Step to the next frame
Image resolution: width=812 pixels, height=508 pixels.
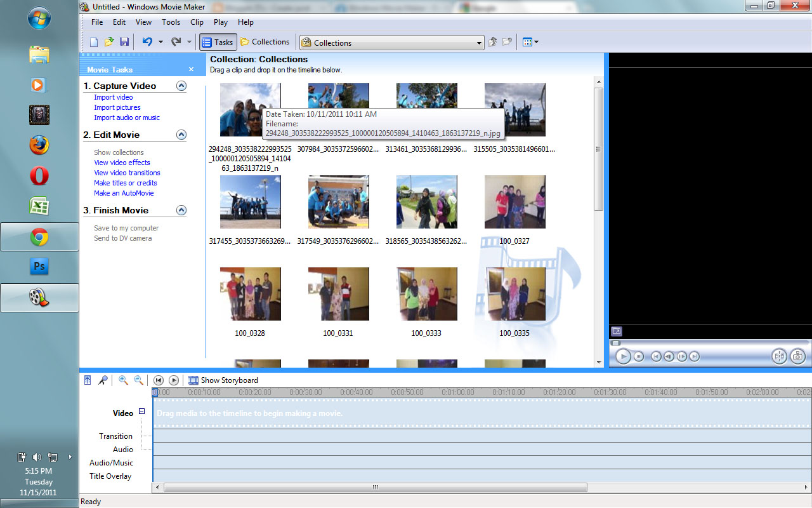coord(682,356)
